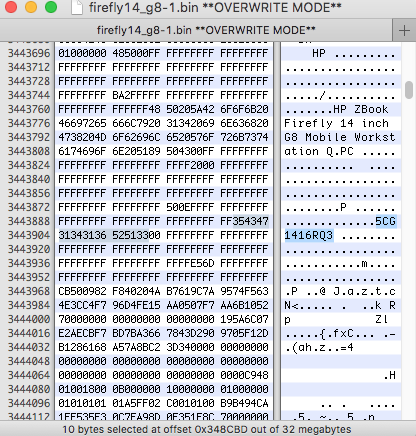Click offset row 3444000
The height and width of the screenshot is (436, 416).
point(29,319)
